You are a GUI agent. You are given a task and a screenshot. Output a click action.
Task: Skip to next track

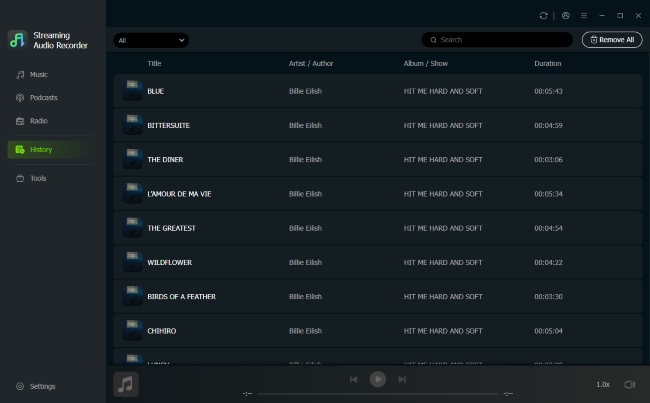pyautogui.click(x=402, y=379)
